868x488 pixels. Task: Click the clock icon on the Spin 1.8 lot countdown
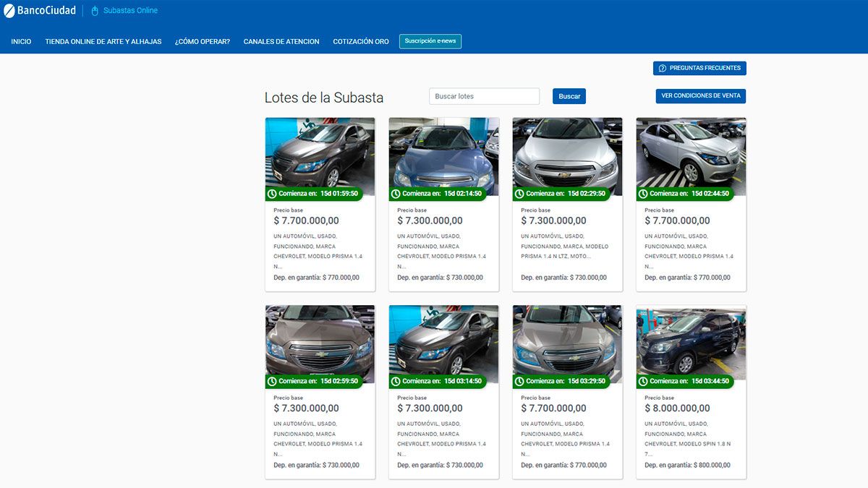coord(643,381)
